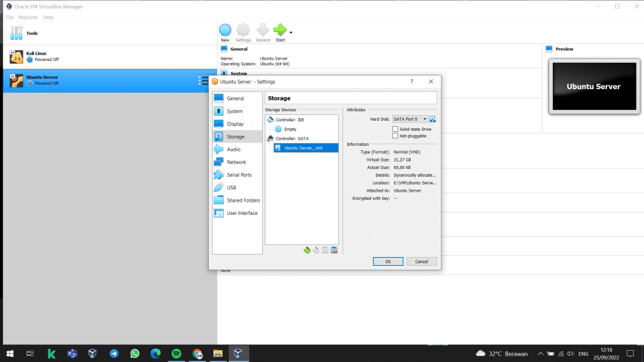Screen dimensions: 644x362
Task: Go to Shared Folders settings
Action: pyautogui.click(x=243, y=200)
